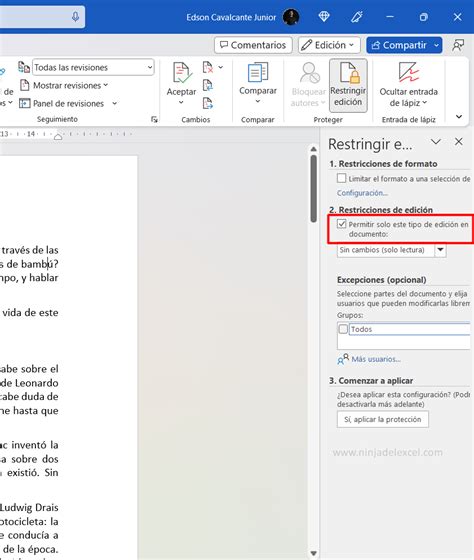Expand the Comparar dropdown arrow
The height and width of the screenshot is (560, 474).
[x=258, y=101]
